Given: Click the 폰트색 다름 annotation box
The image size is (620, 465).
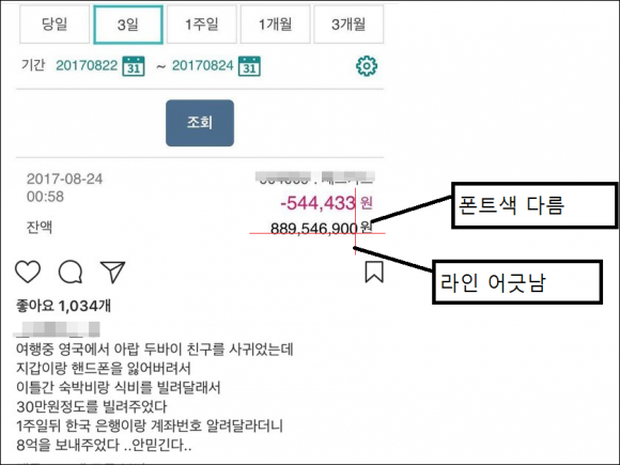Looking at the screenshot, I should coord(534,206).
